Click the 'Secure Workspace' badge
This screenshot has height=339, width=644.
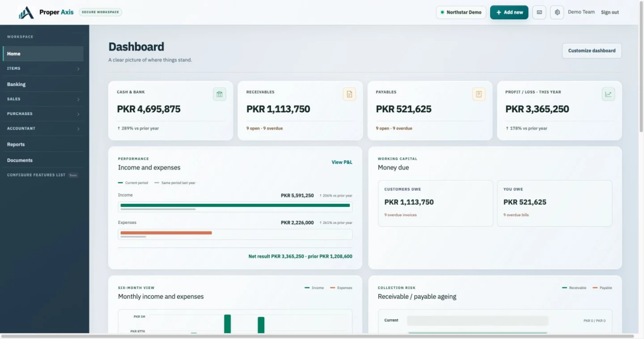[101, 12]
